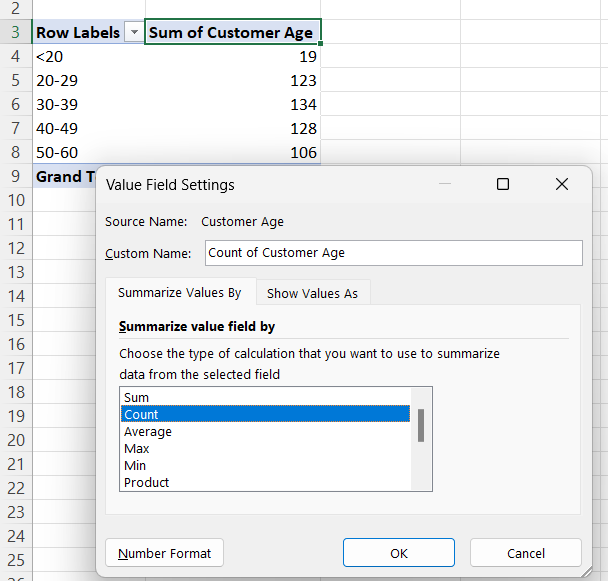
Task: Open the Summarize Values By tab
Action: (180, 293)
